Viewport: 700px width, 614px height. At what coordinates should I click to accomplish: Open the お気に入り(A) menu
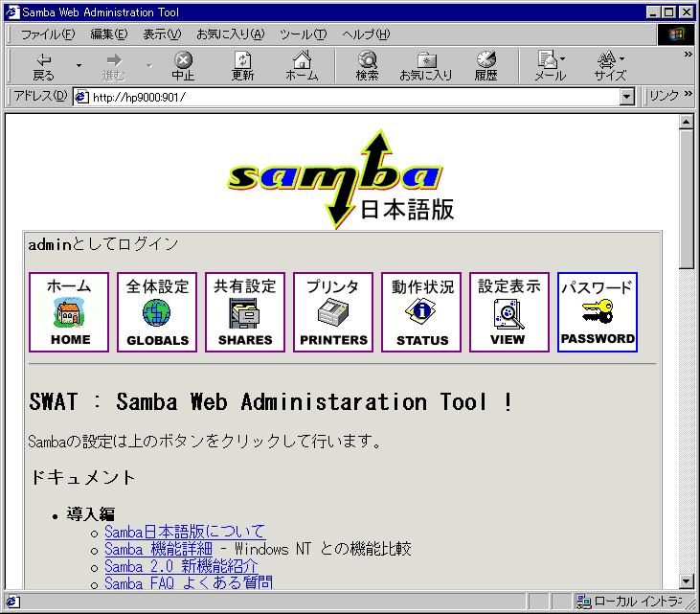(x=231, y=34)
